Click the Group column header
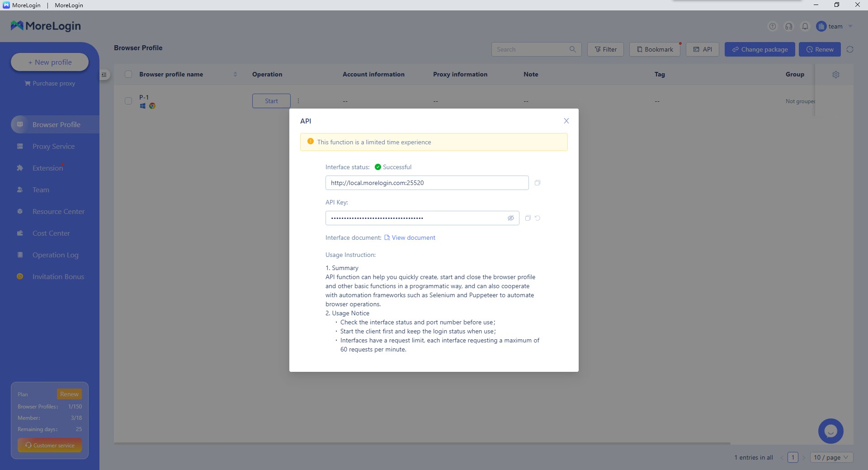 coord(795,74)
